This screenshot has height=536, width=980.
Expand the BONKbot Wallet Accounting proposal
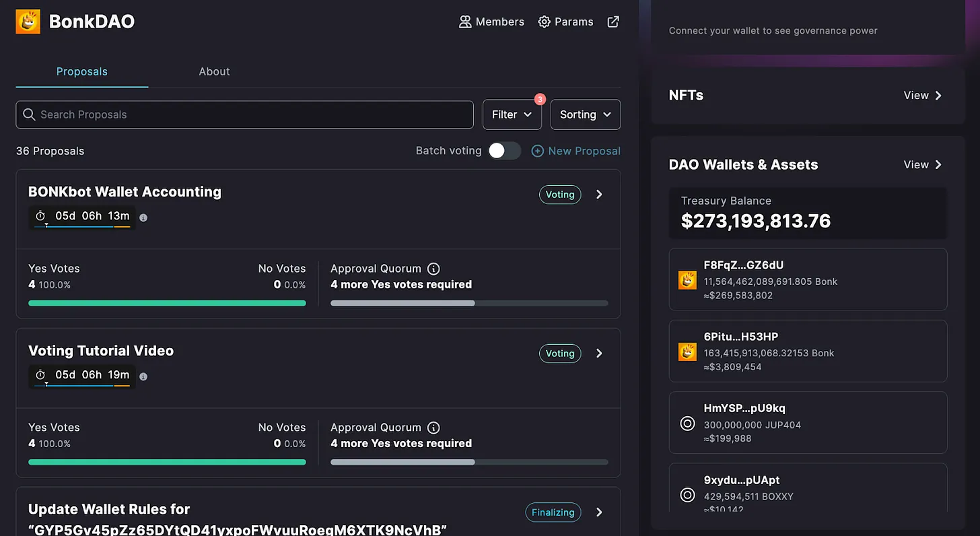pyautogui.click(x=599, y=194)
